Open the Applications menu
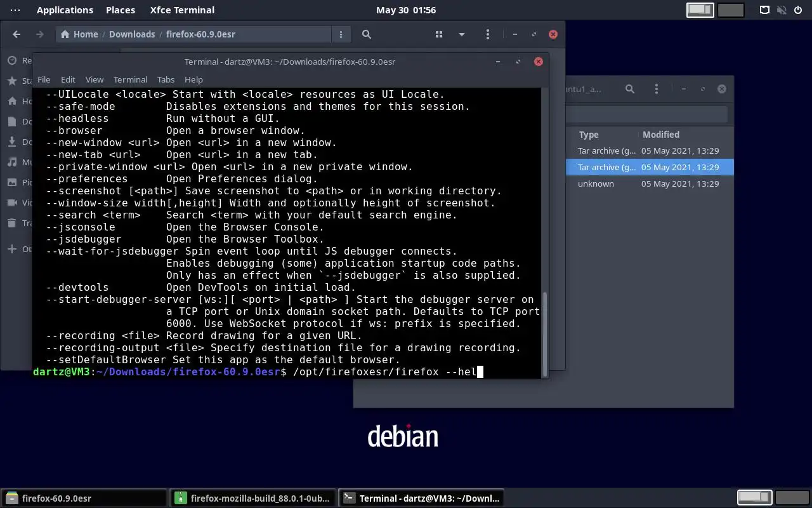 [65, 10]
